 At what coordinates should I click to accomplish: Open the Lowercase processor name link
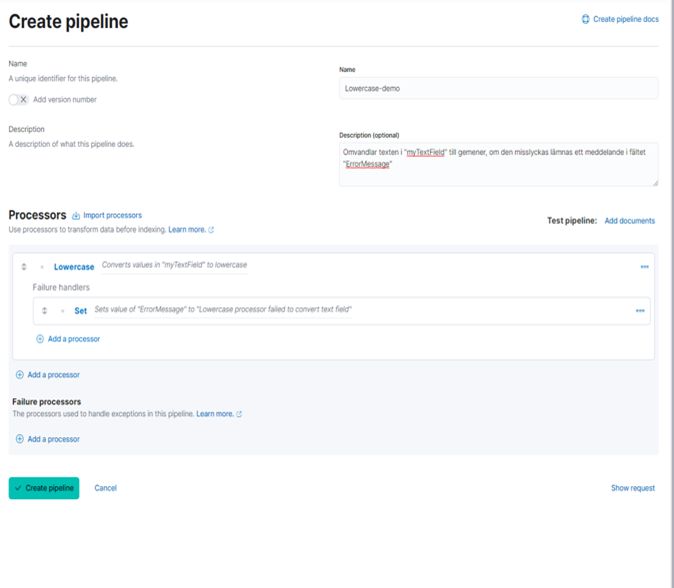(x=74, y=267)
